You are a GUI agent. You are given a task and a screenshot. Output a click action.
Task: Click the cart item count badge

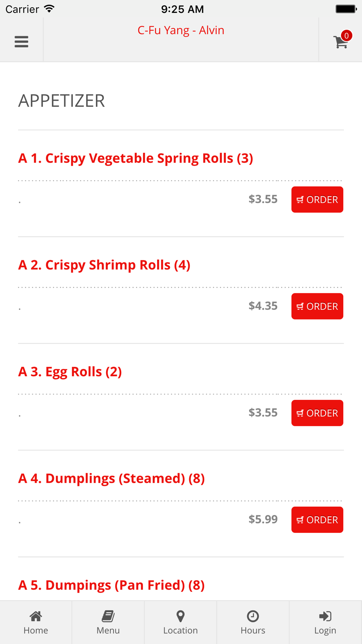pos(346,35)
